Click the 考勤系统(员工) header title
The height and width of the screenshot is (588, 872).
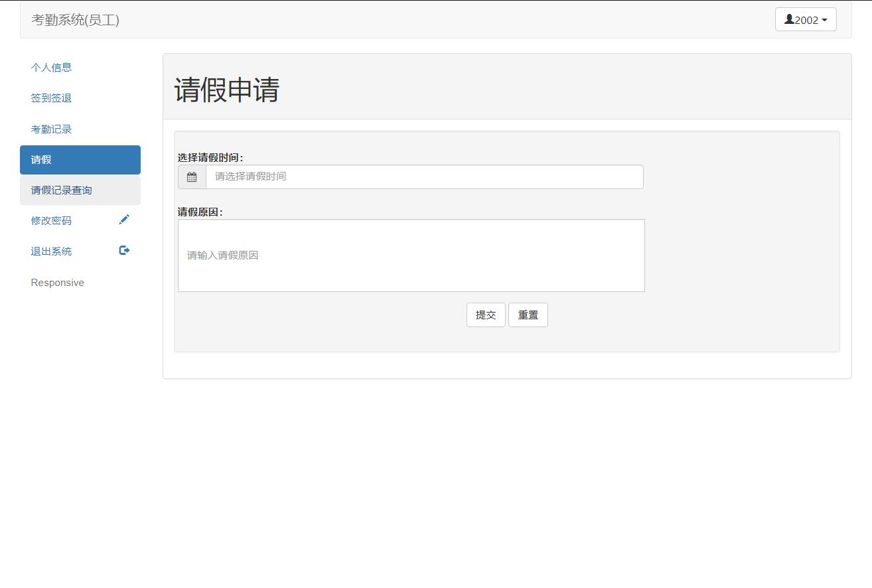(x=76, y=20)
